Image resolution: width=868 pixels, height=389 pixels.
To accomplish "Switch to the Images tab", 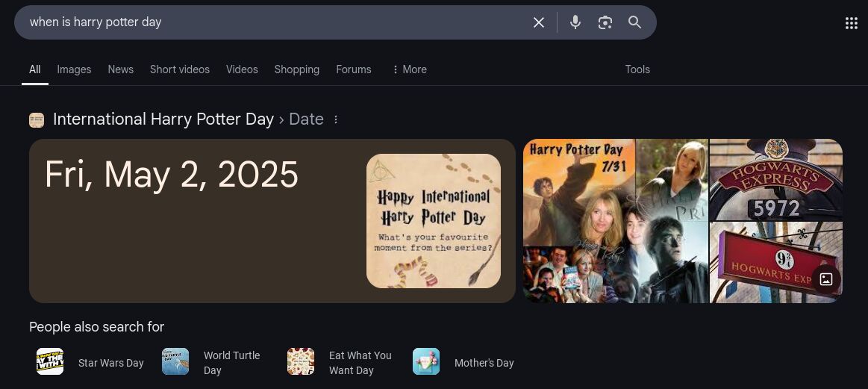I will tap(74, 70).
